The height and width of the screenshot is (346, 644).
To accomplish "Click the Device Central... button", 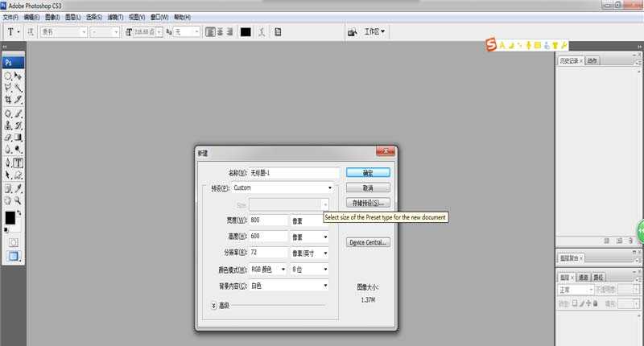I will coord(368,242).
